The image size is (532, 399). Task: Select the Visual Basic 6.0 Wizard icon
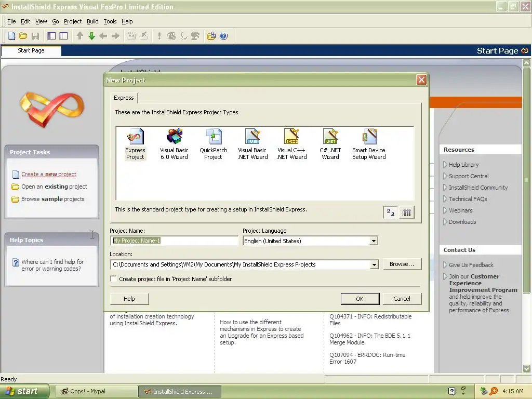click(x=174, y=144)
